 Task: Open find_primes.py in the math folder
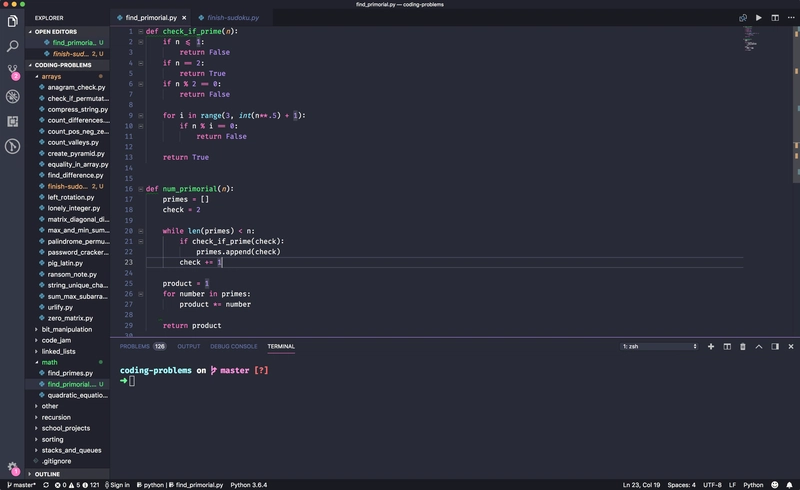click(x=67, y=373)
